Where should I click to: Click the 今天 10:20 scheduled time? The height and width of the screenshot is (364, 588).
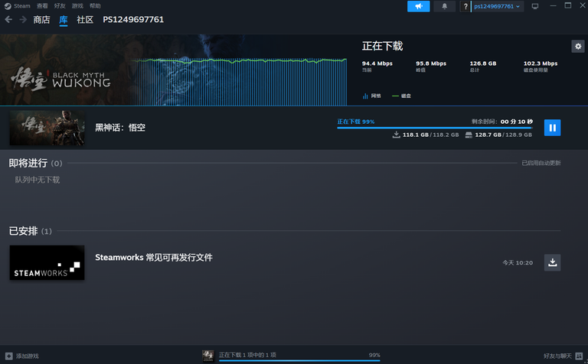(x=518, y=263)
